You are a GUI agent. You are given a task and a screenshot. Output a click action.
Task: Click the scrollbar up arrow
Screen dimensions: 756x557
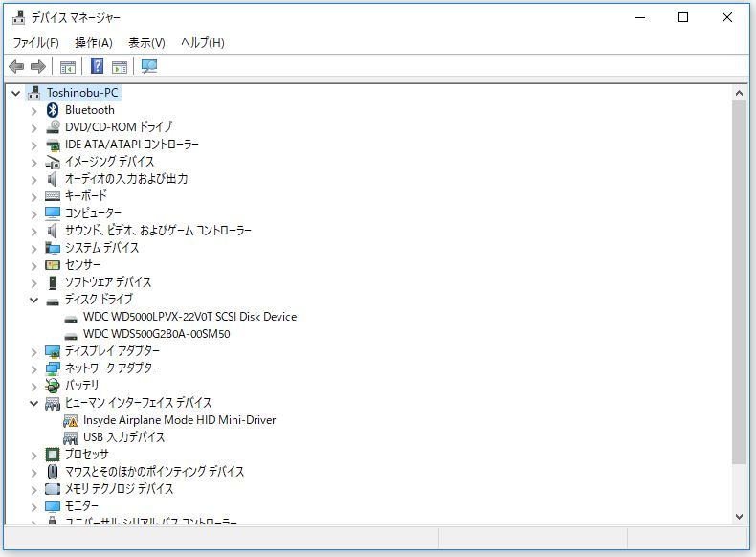739,93
